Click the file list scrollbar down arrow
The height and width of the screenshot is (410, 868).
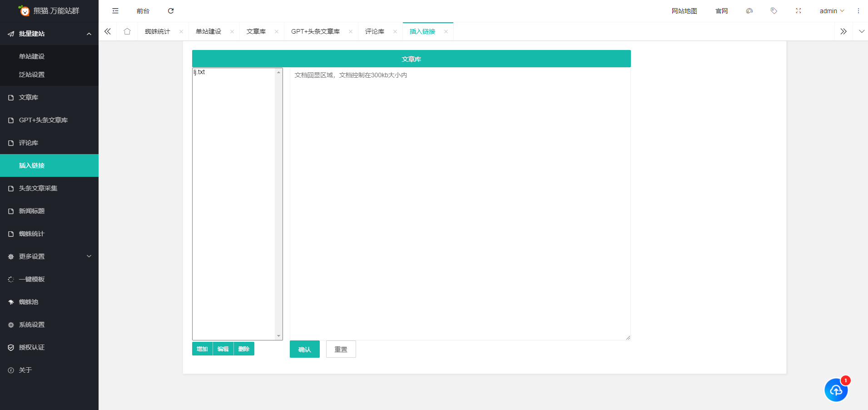[x=279, y=336]
